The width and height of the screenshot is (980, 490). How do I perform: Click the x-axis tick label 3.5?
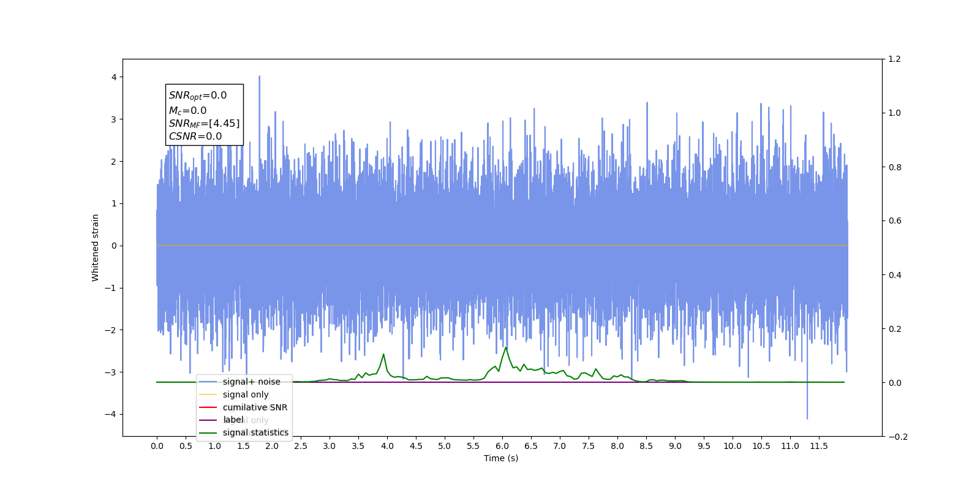point(358,446)
